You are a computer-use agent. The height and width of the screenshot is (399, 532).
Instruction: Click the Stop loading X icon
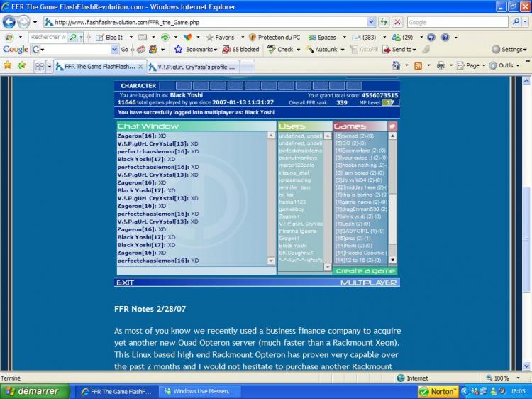tap(399, 22)
